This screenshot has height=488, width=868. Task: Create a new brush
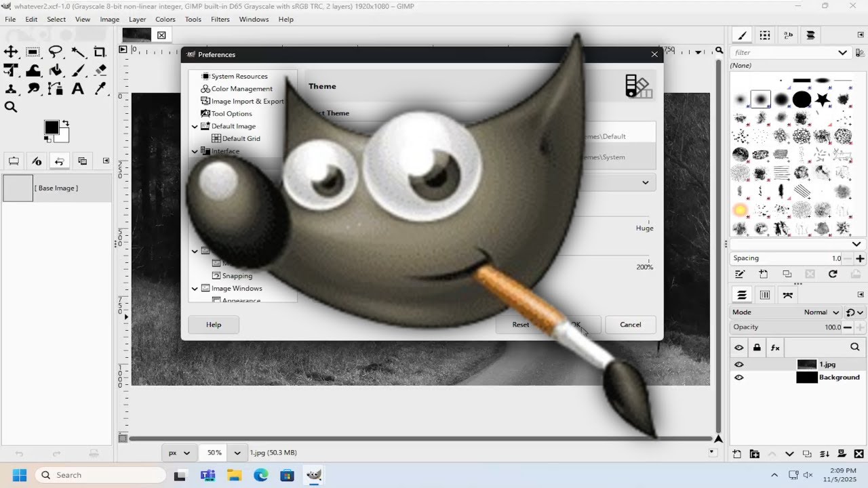[x=764, y=274]
